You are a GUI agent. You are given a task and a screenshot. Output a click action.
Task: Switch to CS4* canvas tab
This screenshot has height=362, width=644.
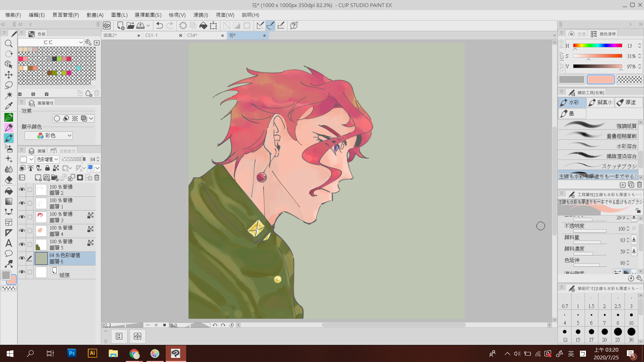pyautogui.click(x=206, y=35)
